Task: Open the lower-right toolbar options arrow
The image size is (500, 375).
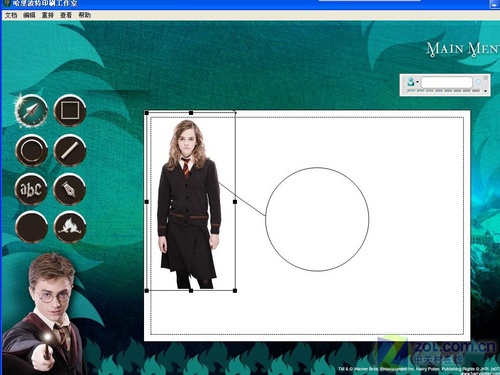Action: coord(485,91)
